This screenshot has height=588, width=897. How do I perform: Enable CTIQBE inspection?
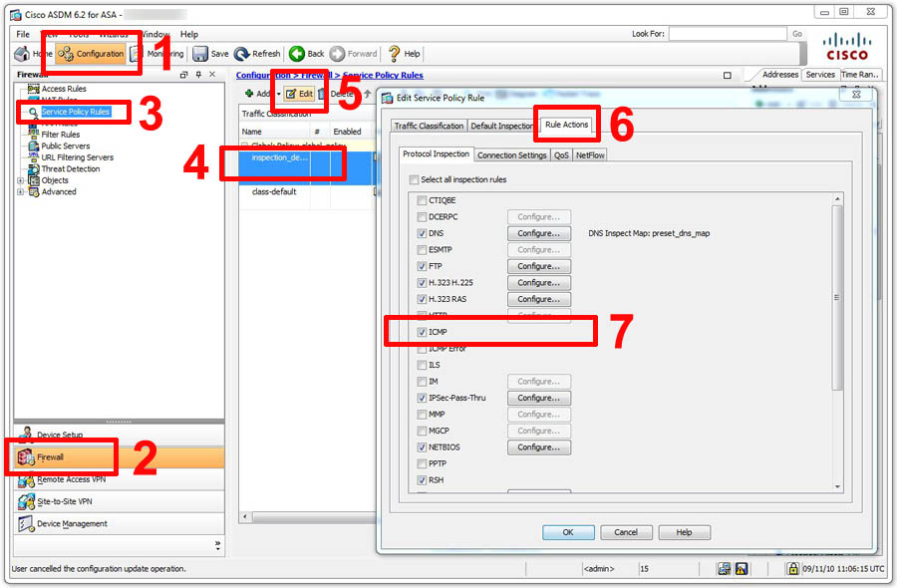pyautogui.click(x=422, y=200)
